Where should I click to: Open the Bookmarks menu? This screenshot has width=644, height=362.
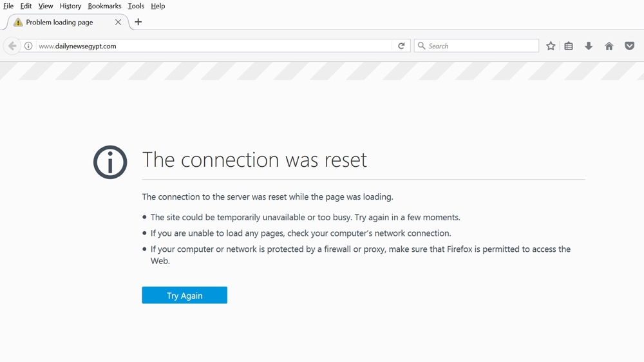tap(104, 6)
